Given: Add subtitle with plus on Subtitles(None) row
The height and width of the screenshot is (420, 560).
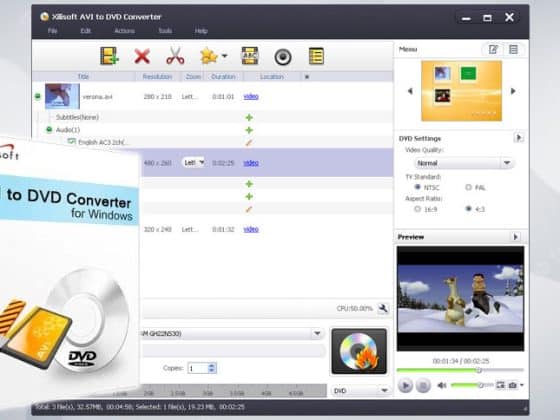Looking at the screenshot, I should [249, 117].
